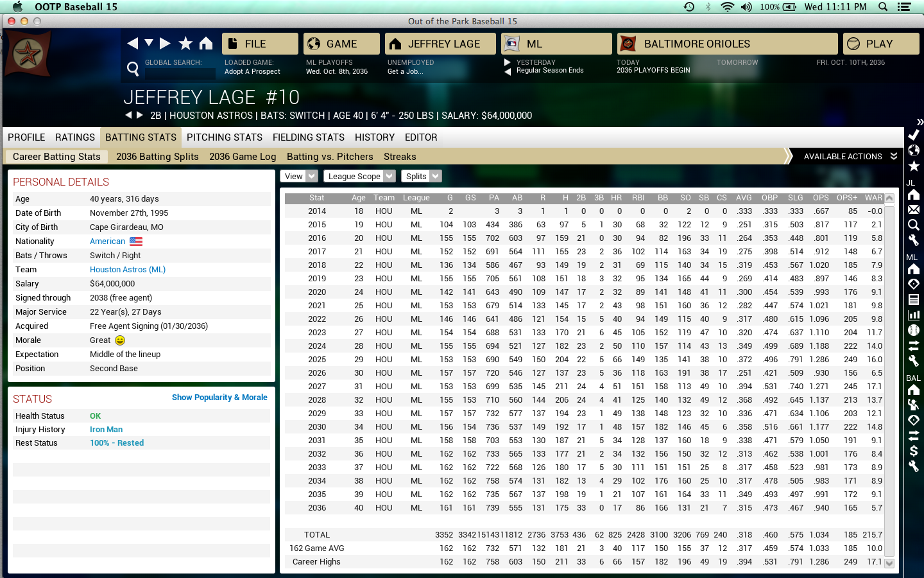Click the dollar sign finances icon

[x=914, y=451]
